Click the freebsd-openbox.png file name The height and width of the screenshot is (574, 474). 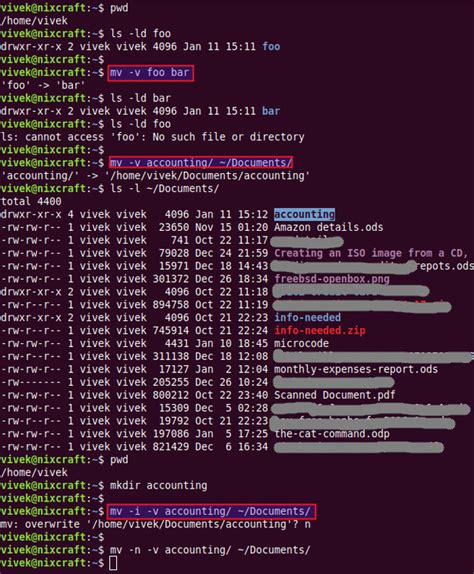332,279
